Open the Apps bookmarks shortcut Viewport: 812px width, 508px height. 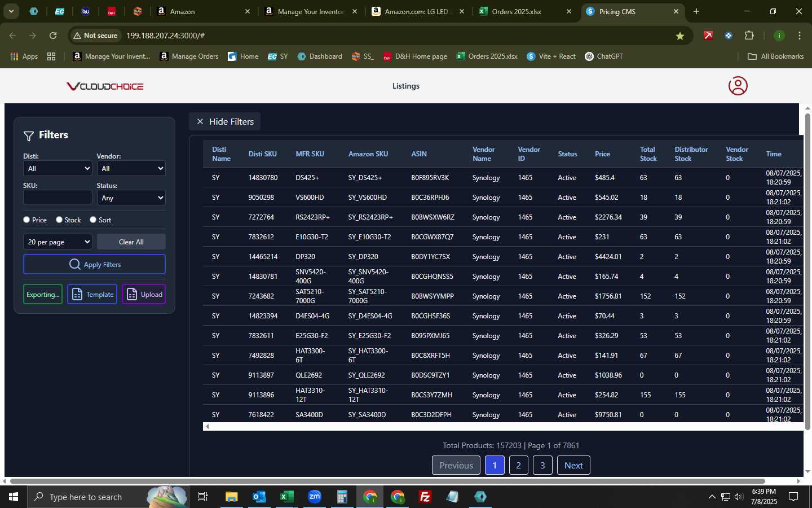[24, 56]
